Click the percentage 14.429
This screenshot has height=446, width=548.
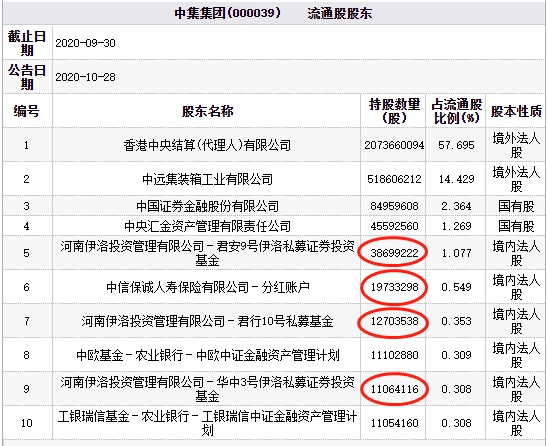456,179
